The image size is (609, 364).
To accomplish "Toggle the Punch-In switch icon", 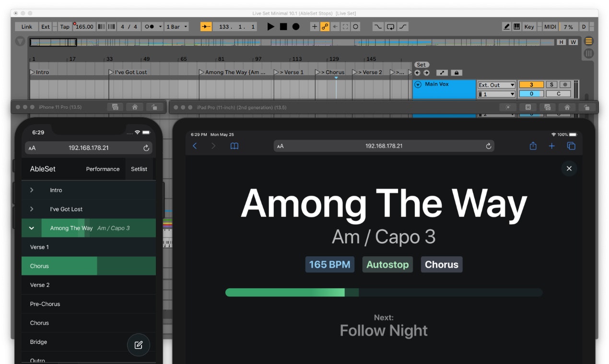I will (x=378, y=27).
